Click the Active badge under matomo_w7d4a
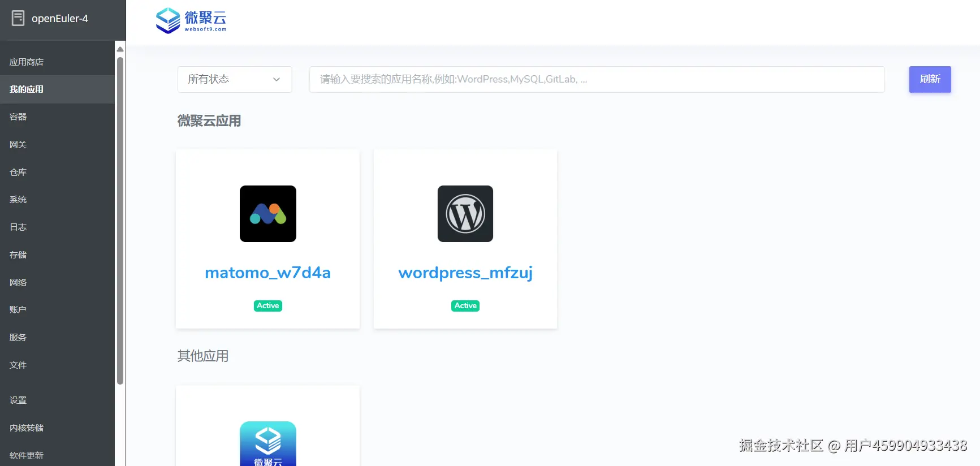This screenshot has height=466, width=980. pyautogui.click(x=268, y=306)
